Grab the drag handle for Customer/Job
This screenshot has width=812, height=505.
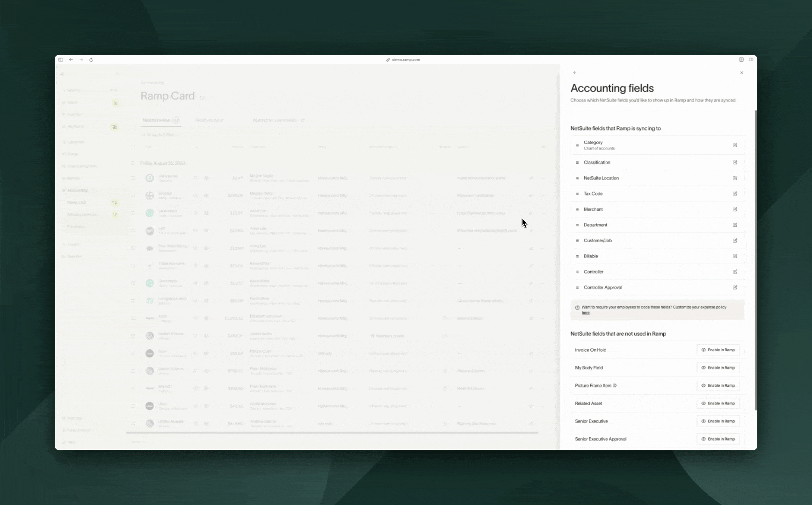tap(577, 241)
